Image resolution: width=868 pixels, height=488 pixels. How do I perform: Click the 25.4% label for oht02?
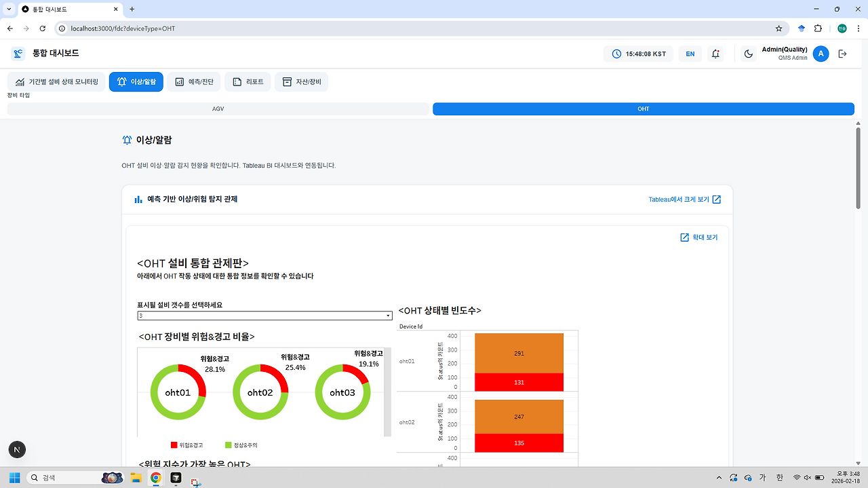coord(295,367)
